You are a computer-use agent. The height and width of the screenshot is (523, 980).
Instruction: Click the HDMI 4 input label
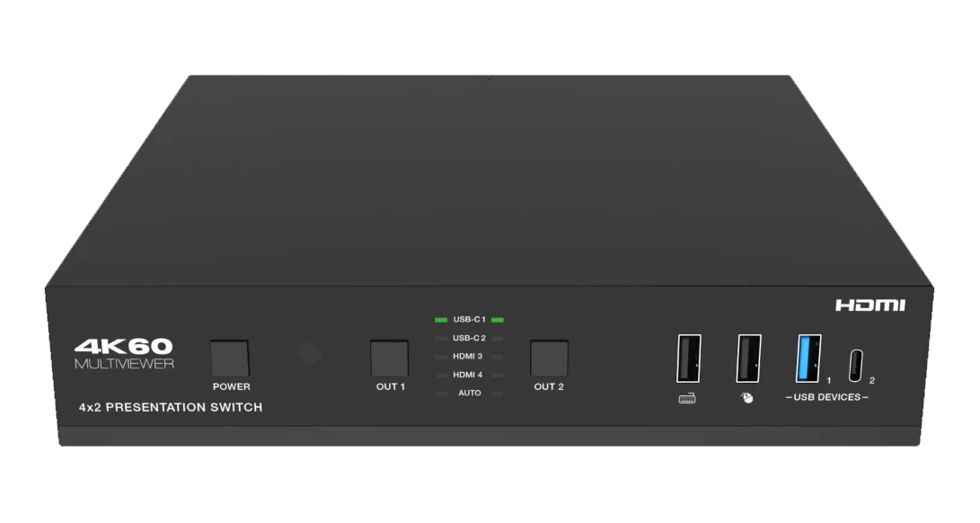[x=467, y=375]
